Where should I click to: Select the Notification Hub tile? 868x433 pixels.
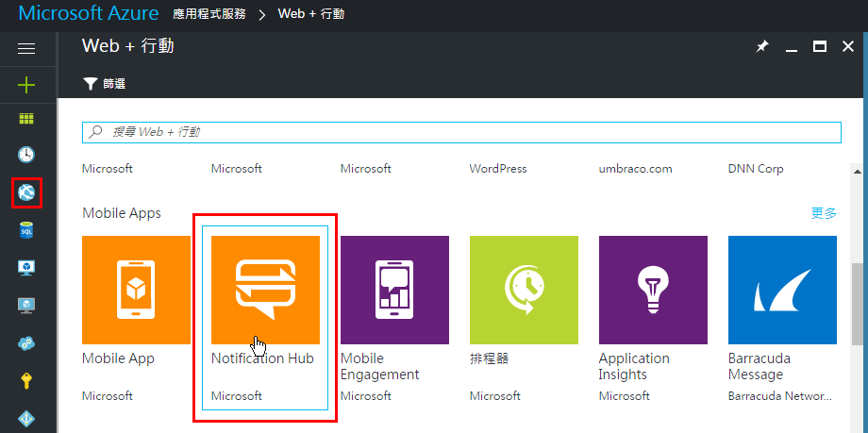tap(265, 319)
